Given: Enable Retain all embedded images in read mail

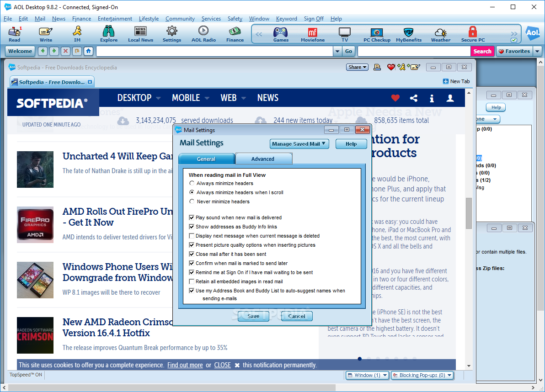Looking at the screenshot, I should (x=192, y=281).
